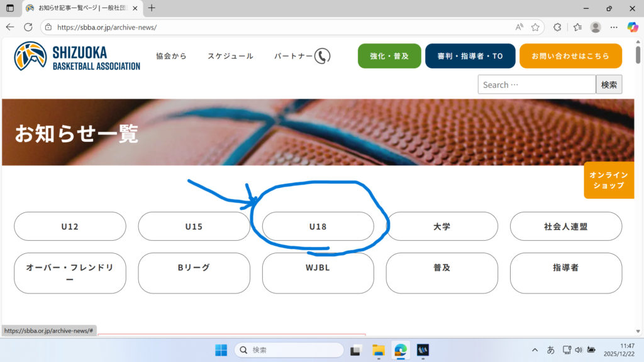
Task: Open File Explorer from the taskbar
Action: coord(378,350)
